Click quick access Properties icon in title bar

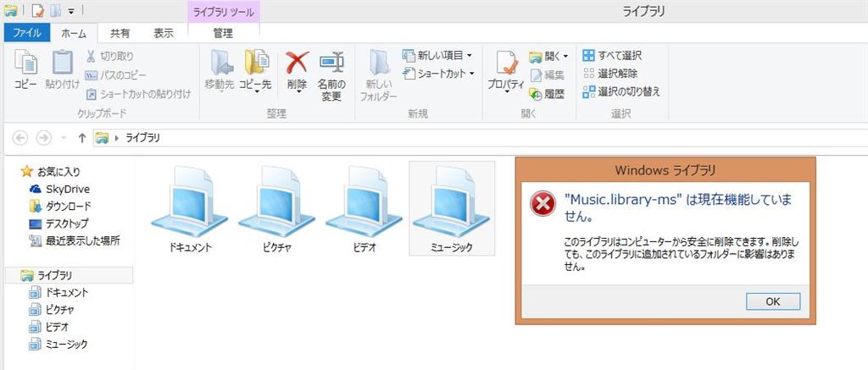[x=37, y=10]
